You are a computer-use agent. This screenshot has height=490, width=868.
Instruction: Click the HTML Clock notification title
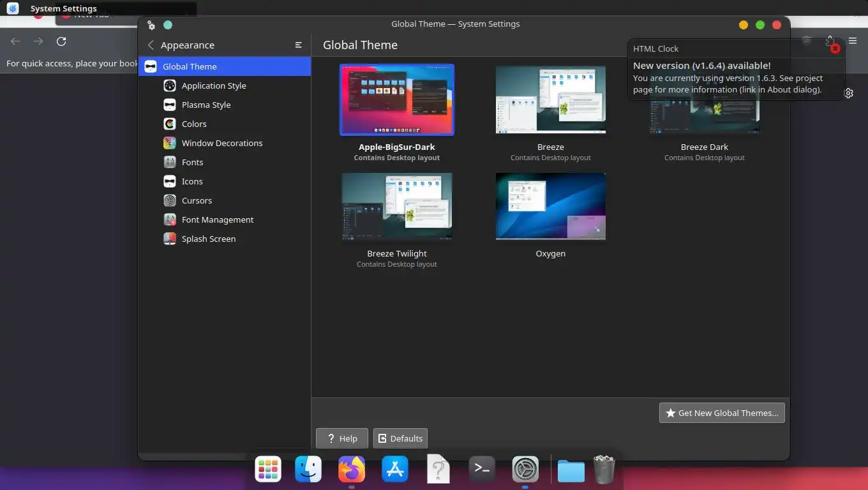655,48
